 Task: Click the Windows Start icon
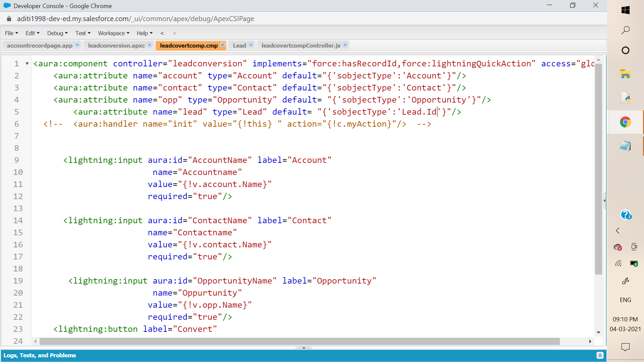point(626,10)
